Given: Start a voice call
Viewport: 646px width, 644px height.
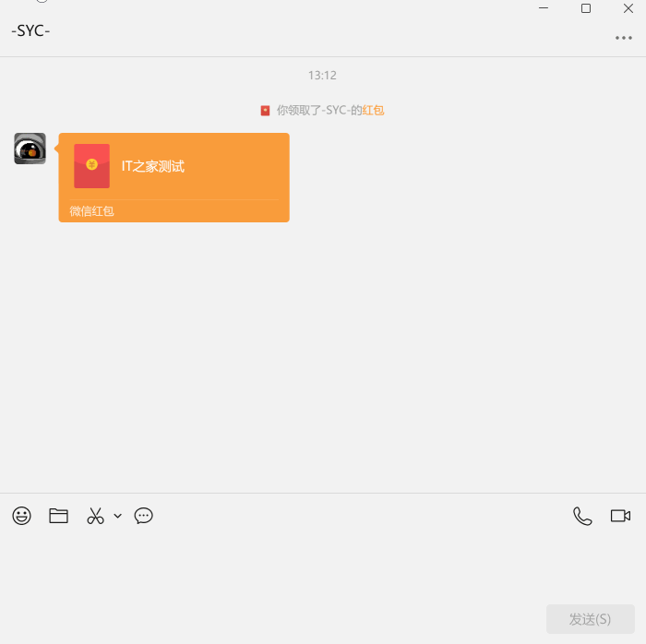Looking at the screenshot, I should [x=582, y=516].
